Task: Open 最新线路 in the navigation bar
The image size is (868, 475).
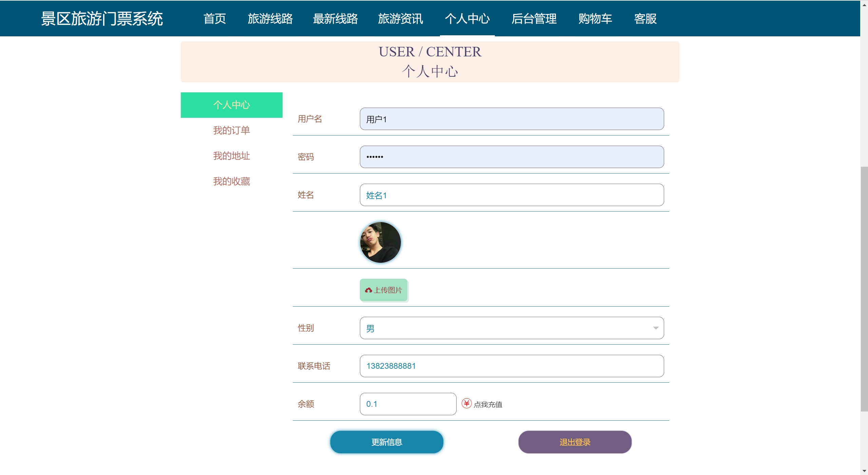Action: 335,19
